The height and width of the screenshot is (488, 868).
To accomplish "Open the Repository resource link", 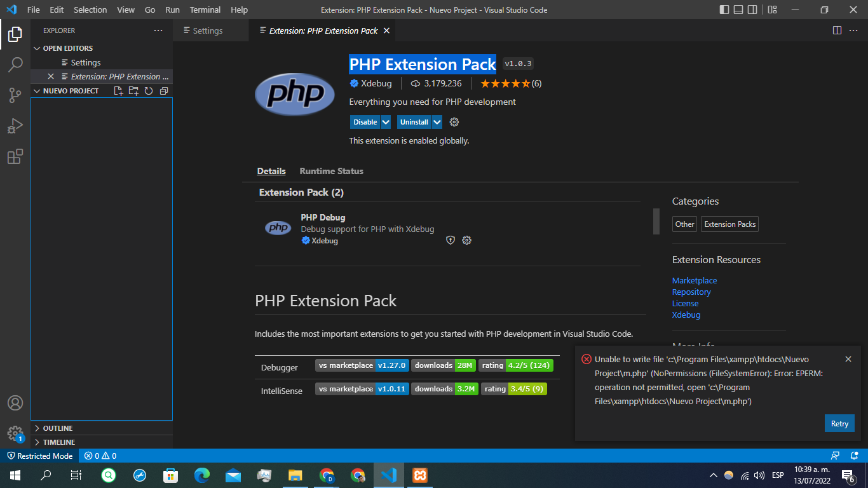I will point(691,292).
